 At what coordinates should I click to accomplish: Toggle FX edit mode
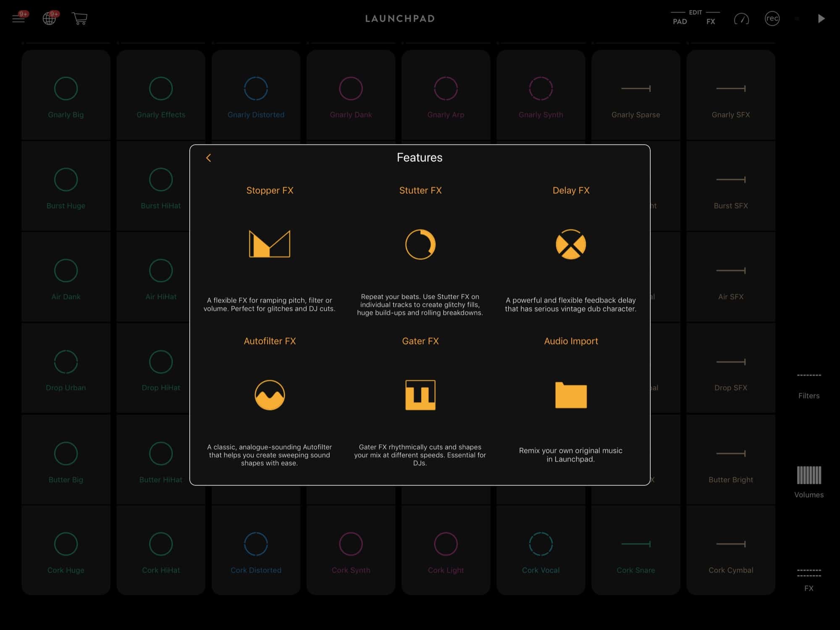point(710,23)
